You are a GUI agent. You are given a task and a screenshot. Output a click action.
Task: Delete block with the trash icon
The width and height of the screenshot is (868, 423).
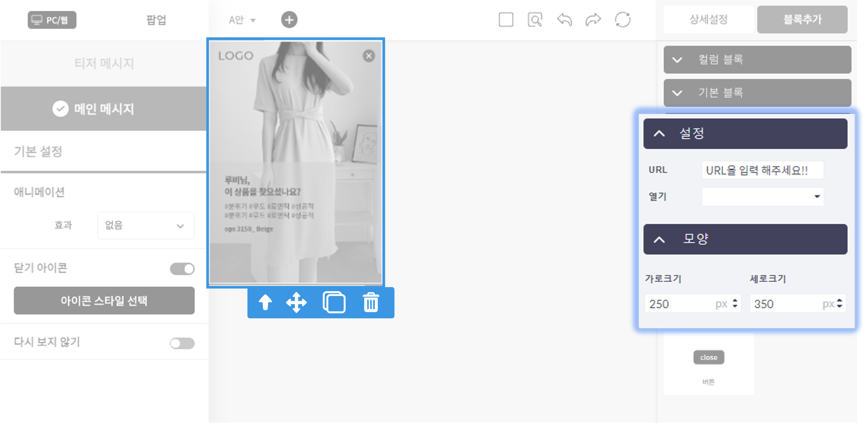371,303
